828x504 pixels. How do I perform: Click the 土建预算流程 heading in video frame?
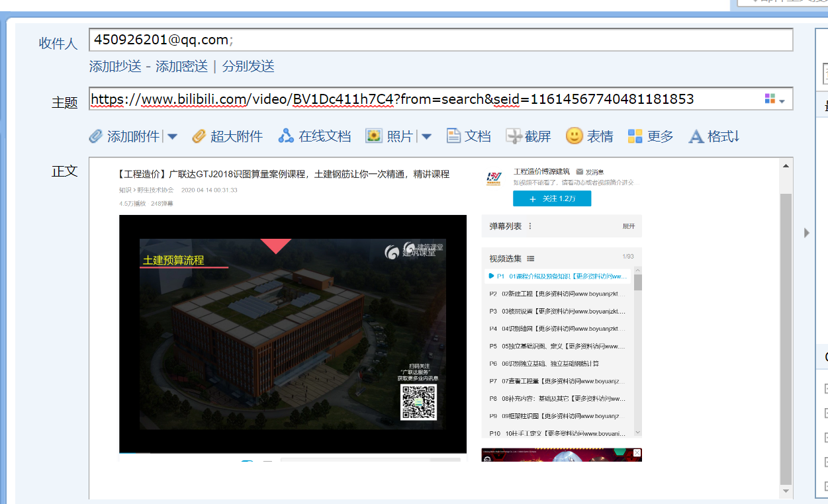(173, 260)
